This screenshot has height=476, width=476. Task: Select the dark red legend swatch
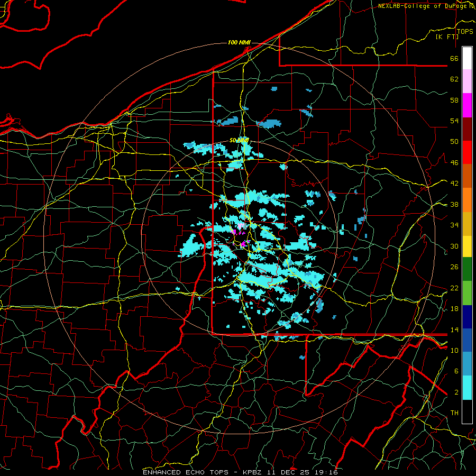[467, 129]
